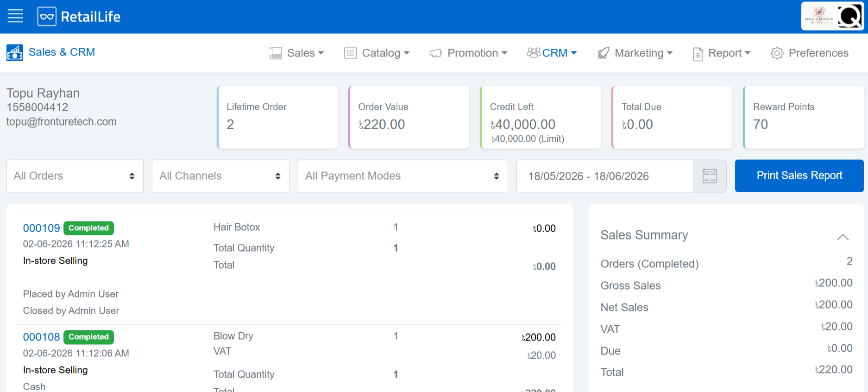
Task: Open the store profile avatar
Action: (833, 17)
